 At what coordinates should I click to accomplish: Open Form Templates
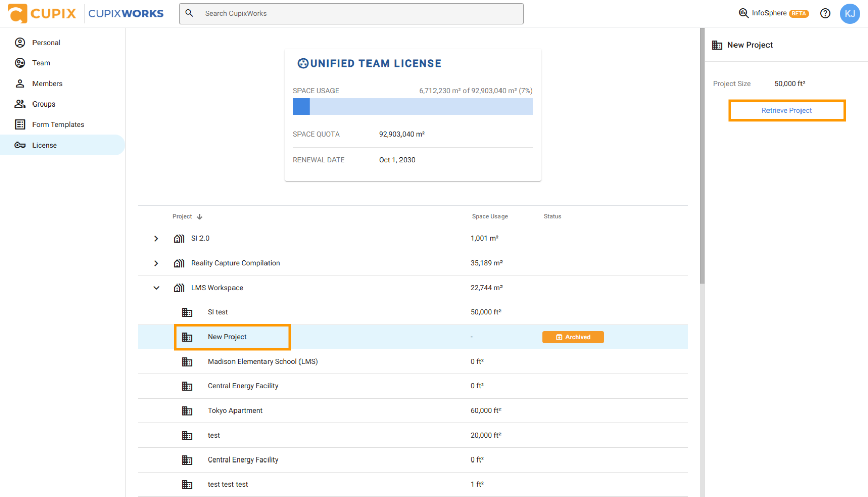[63, 124]
